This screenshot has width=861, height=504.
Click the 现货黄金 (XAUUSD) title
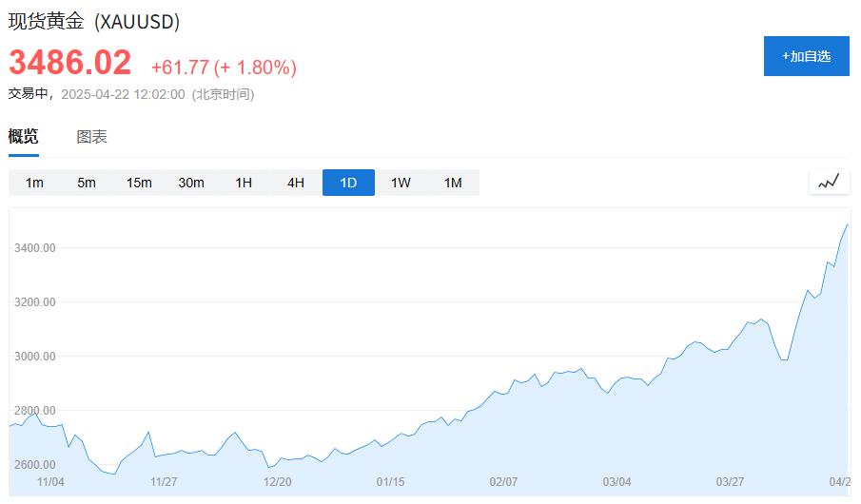(x=94, y=21)
